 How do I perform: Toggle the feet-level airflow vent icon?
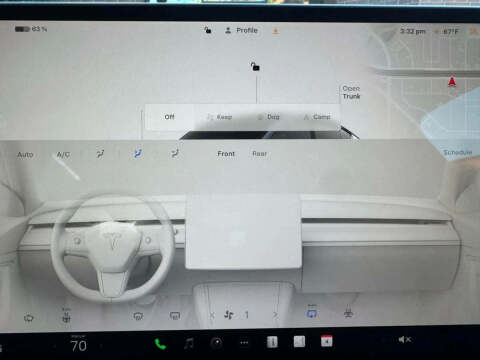tap(175, 153)
